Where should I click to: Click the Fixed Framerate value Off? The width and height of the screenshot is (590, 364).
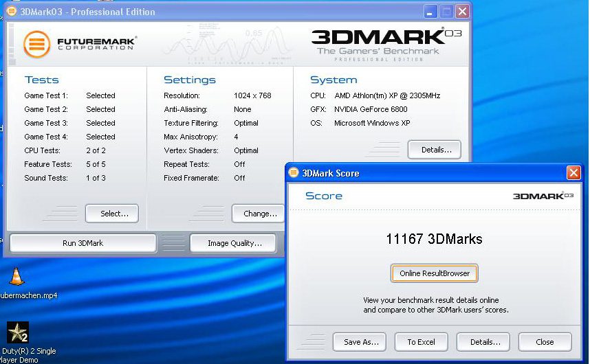[x=239, y=178]
